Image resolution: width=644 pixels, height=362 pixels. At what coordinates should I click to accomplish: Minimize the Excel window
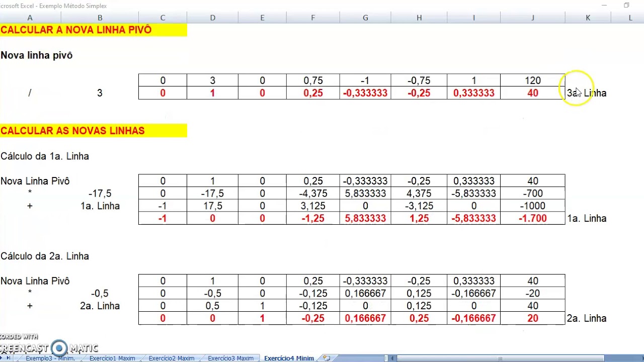tap(604, 6)
